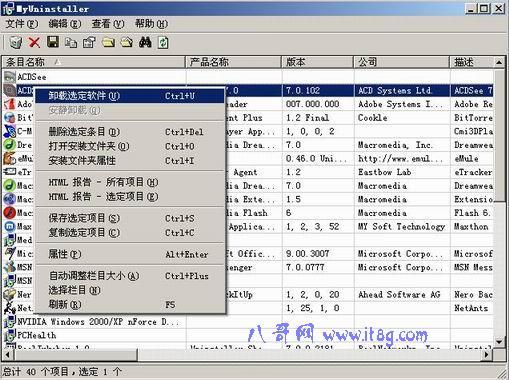Choose 刷新(R) in context menu
Image resolution: width=509 pixels, height=380 pixels.
coord(130,305)
